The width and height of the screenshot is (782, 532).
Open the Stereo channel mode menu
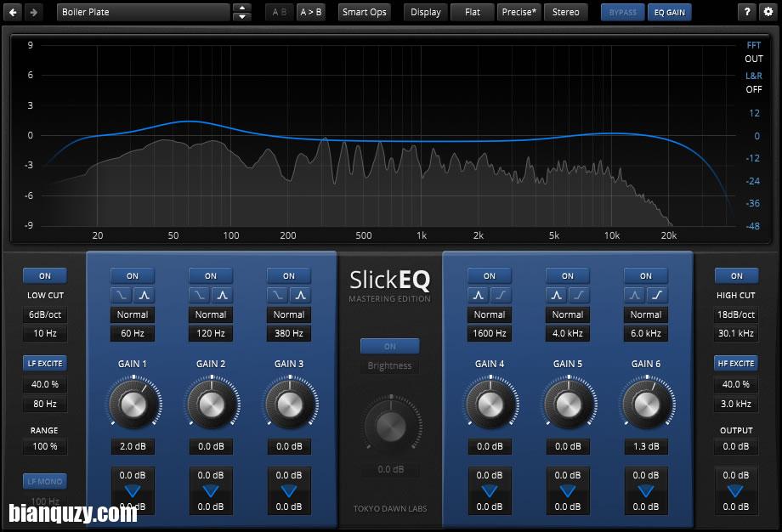coord(565,12)
